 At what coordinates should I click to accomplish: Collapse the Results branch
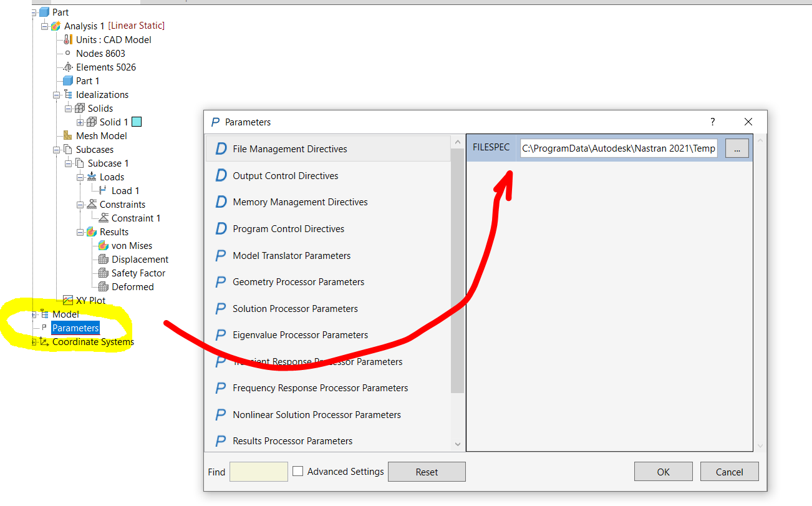point(80,231)
